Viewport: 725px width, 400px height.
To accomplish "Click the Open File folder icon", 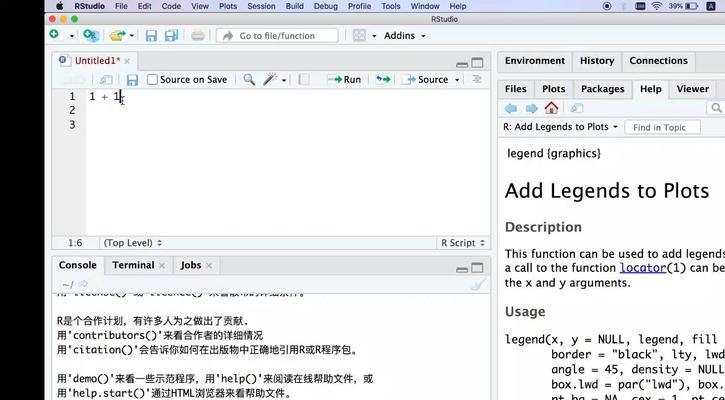I will [117, 36].
